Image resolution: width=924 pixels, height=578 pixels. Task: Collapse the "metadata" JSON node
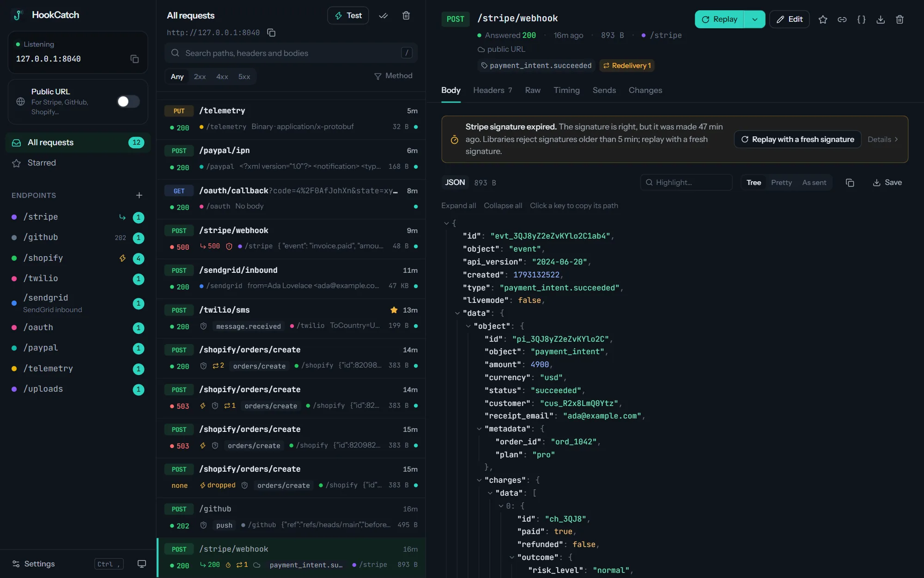[x=479, y=429]
